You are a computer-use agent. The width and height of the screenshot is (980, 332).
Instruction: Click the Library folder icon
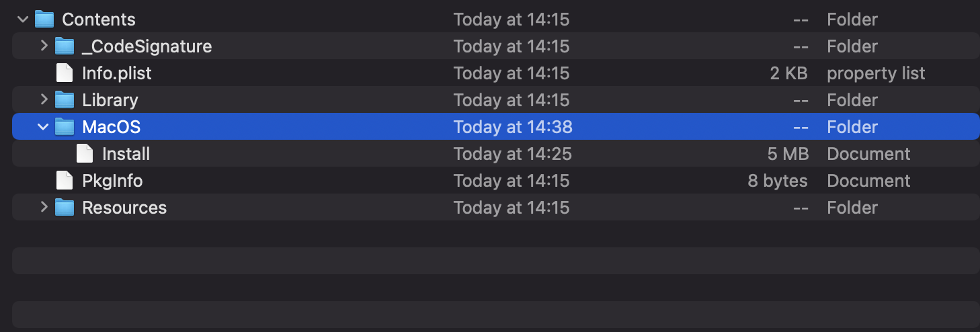(65, 99)
